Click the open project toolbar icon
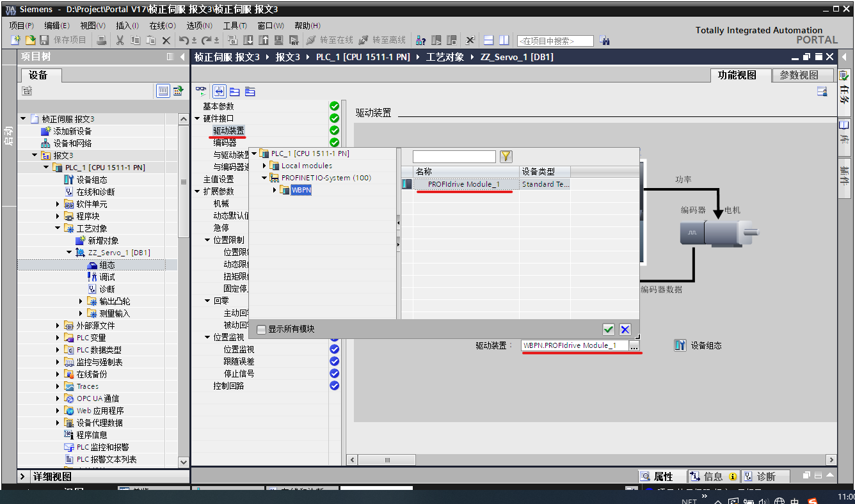The width and height of the screenshot is (855, 504). click(x=29, y=40)
